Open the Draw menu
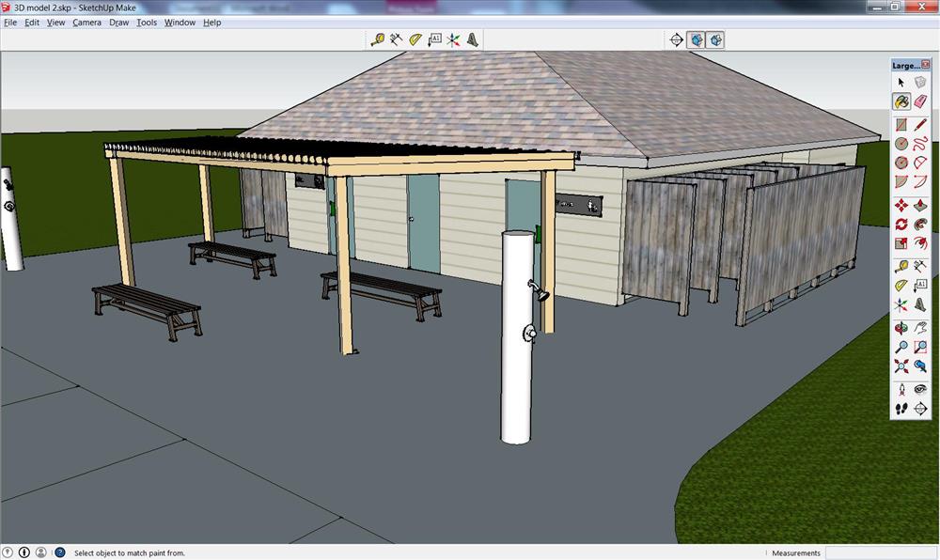This screenshot has height=560, width=940. tap(119, 23)
